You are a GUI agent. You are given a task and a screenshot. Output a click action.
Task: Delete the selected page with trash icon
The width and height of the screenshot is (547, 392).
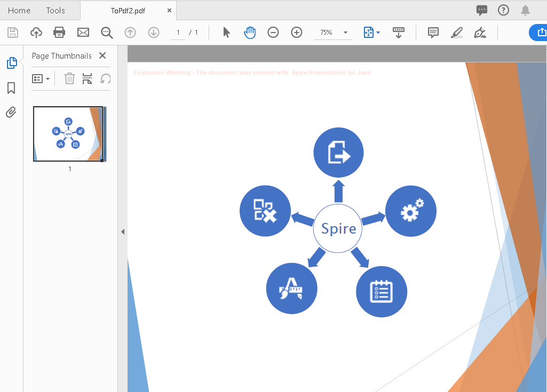click(x=69, y=78)
